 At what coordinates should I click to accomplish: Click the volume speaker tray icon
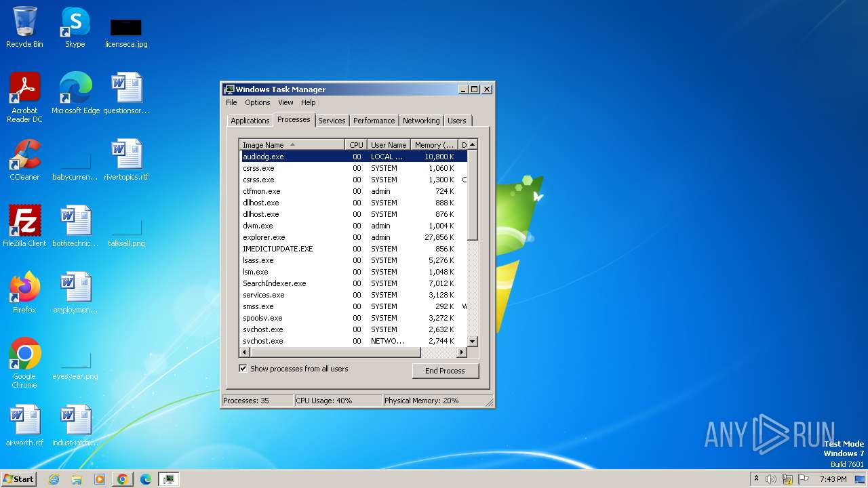[771, 479]
